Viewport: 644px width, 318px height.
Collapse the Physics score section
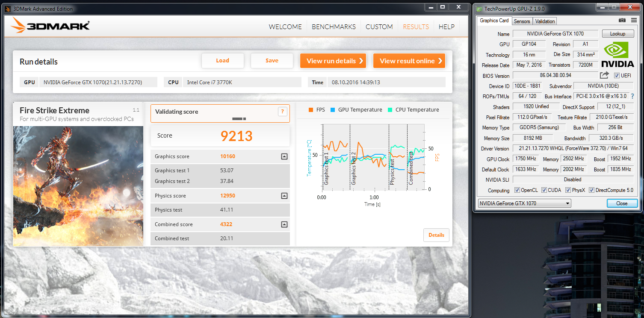(284, 196)
